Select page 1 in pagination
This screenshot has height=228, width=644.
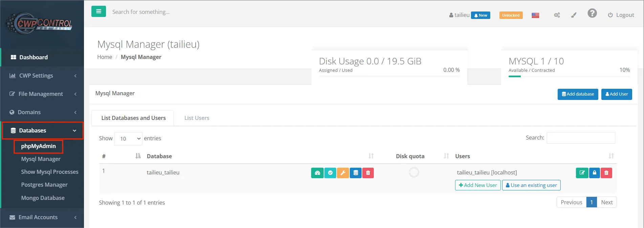point(592,202)
